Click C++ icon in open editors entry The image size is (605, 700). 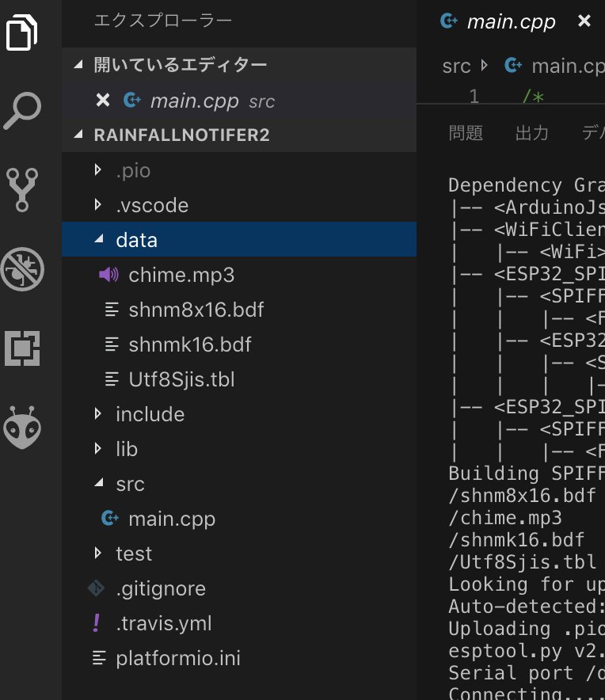click(132, 100)
